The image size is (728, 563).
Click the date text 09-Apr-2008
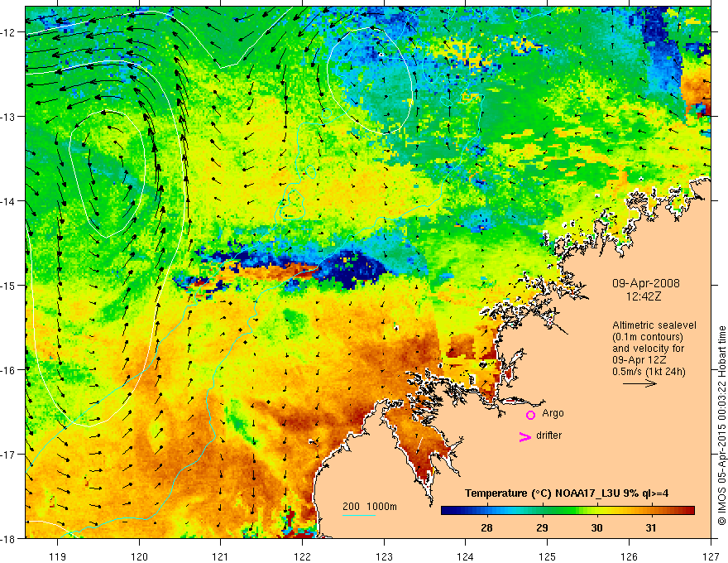[x=646, y=283]
